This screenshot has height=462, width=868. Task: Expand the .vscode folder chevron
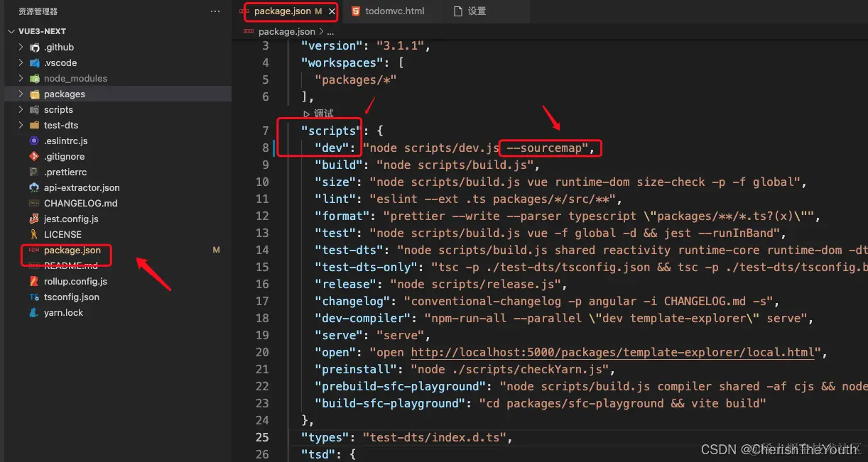click(21, 63)
